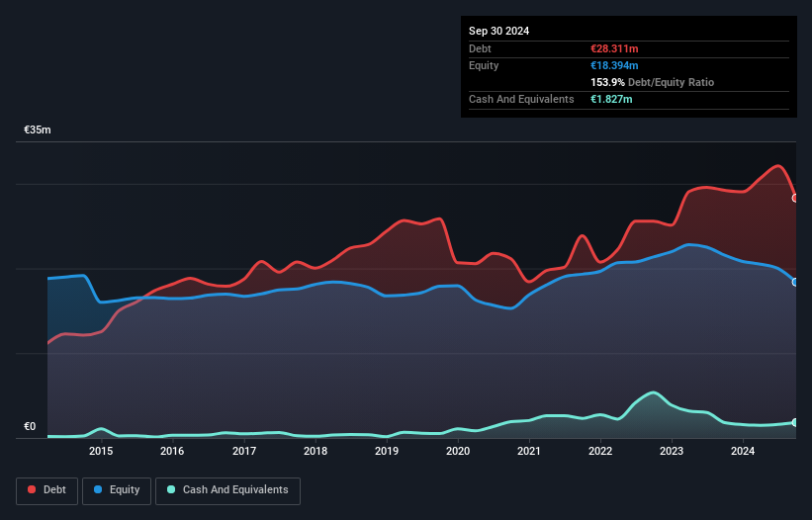Click the €1.827m cash value
The width and height of the screenshot is (812, 520).
611,99
